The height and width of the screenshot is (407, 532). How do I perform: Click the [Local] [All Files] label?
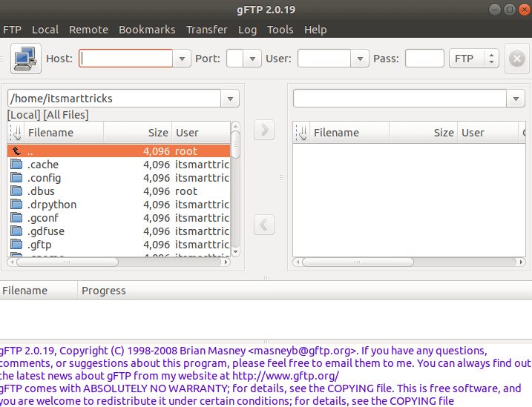point(47,115)
